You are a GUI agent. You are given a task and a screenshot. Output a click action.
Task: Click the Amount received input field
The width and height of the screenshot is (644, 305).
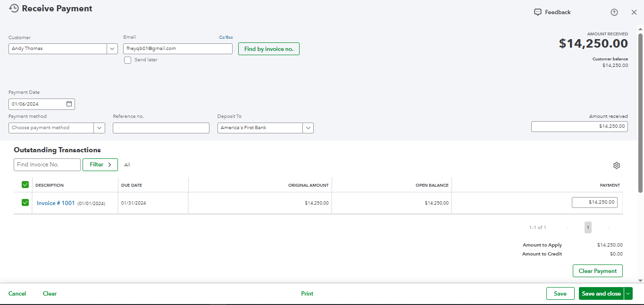coord(579,126)
